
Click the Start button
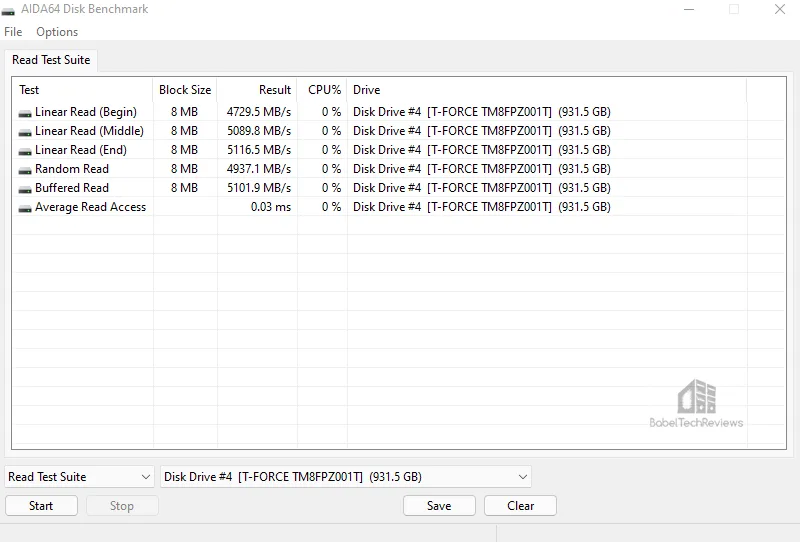click(x=41, y=506)
